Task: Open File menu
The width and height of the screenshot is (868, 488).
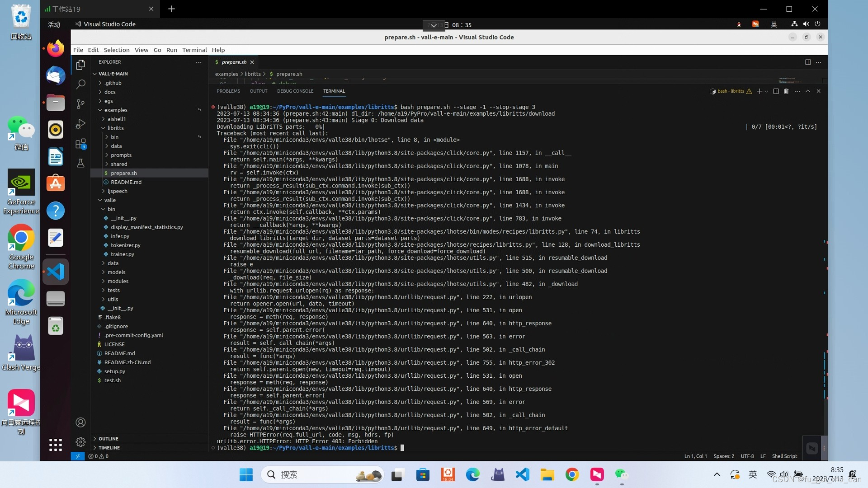Action: coord(78,50)
